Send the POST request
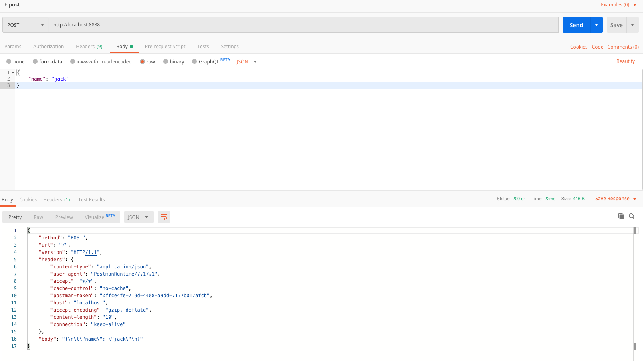Viewport: 644px width, 361px height. [576, 25]
